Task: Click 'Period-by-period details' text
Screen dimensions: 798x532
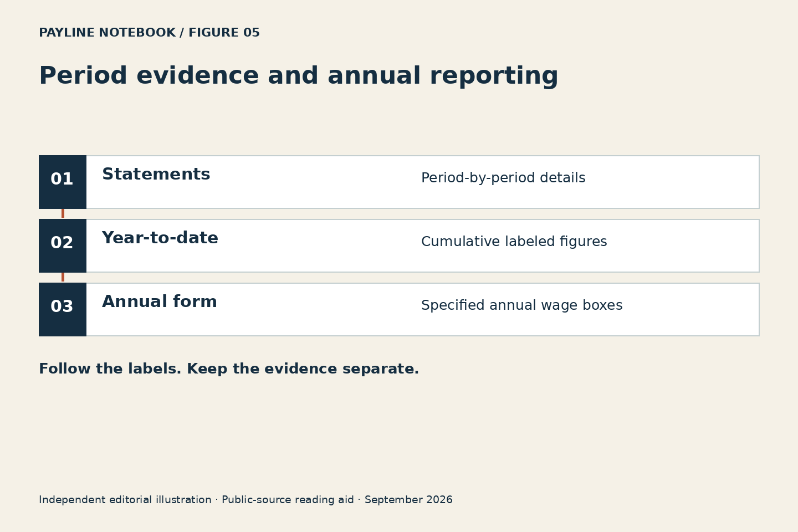Action: coord(503,178)
